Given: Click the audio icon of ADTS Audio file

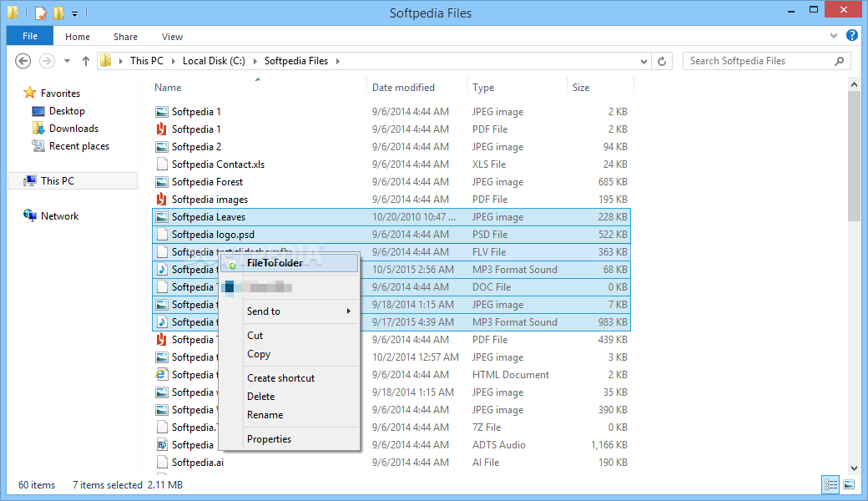Looking at the screenshot, I should 162,445.
